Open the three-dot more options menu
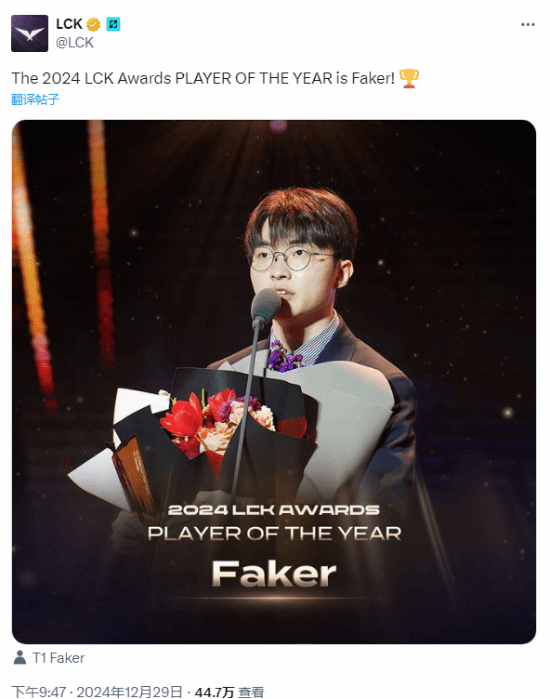This screenshot has height=699, width=550. (x=528, y=25)
